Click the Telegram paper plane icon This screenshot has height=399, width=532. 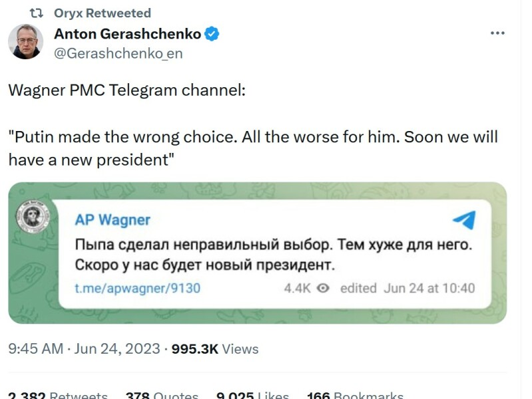point(463,221)
